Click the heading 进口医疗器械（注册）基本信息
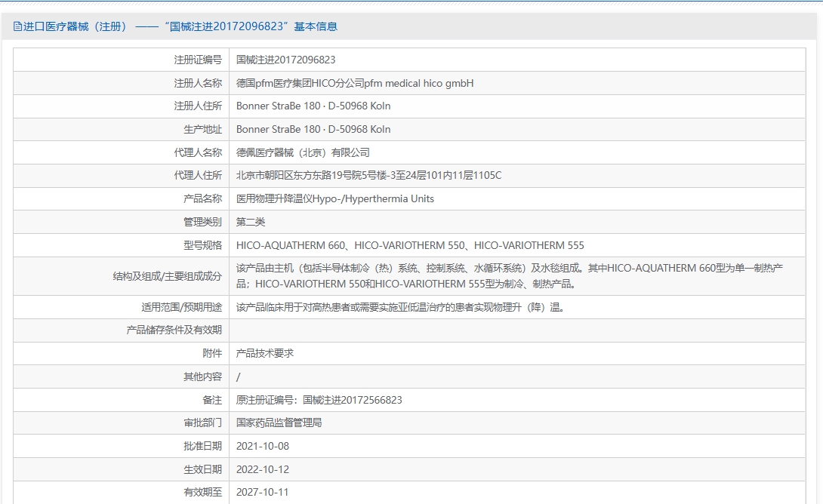The image size is (823, 504). click(x=180, y=26)
